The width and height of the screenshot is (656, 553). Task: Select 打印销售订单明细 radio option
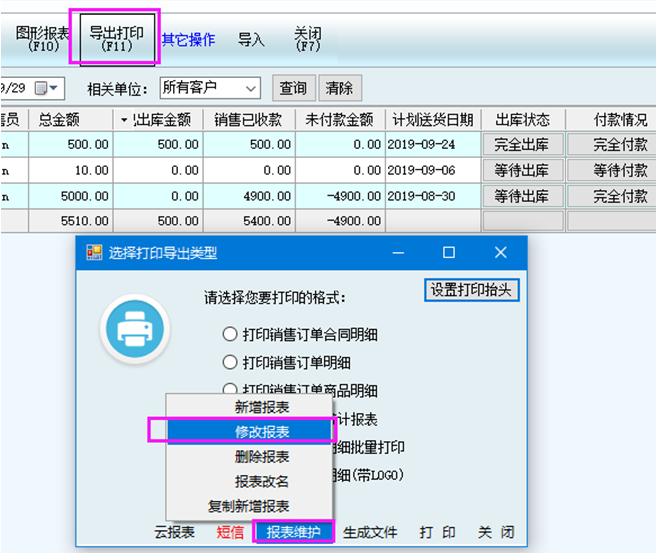click(229, 362)
